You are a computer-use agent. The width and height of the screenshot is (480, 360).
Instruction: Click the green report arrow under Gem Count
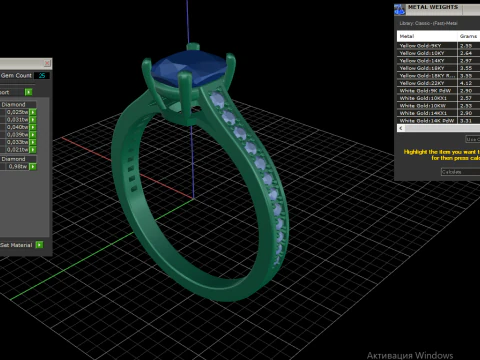[x=29, y=92]
